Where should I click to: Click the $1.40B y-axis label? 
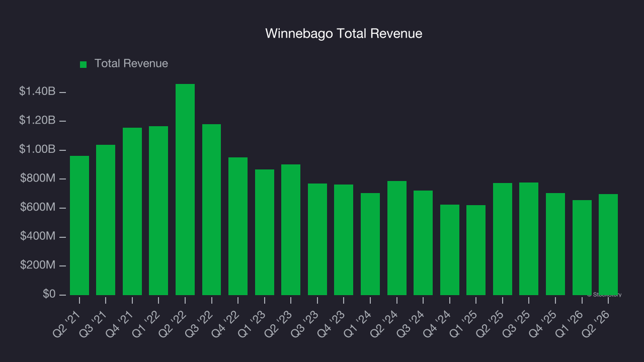tap(37, 92)
